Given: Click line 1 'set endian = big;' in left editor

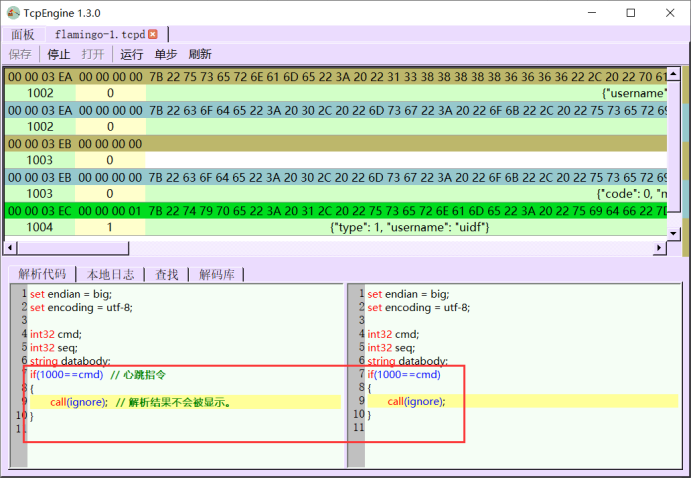Looking at the screenshot, I should 71,294.
